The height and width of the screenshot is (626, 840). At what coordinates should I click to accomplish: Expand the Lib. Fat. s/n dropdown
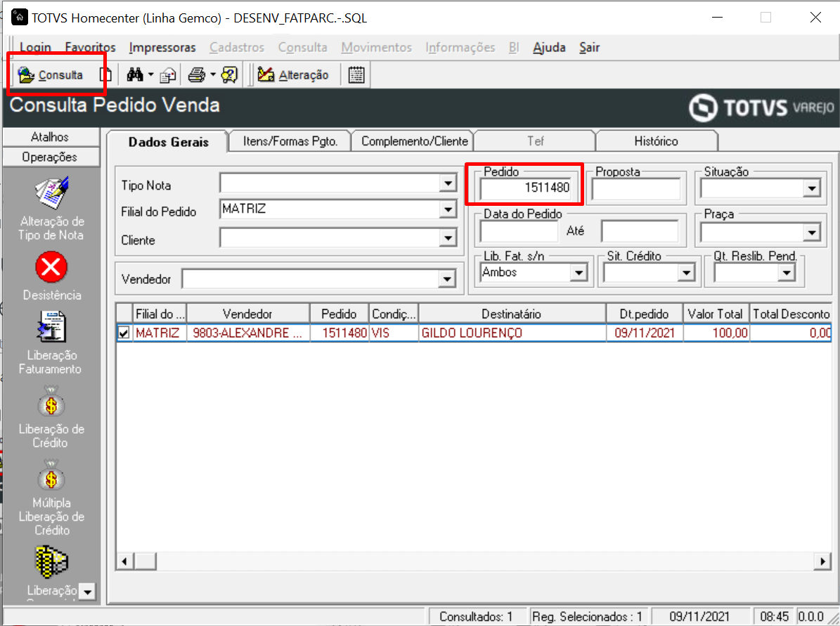[x=579, y=273]
